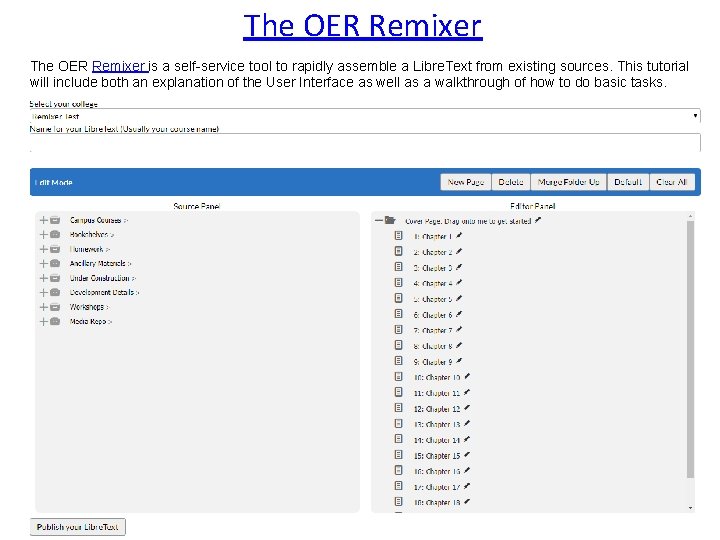Click pencil icon beside Chapter 8

459,345
